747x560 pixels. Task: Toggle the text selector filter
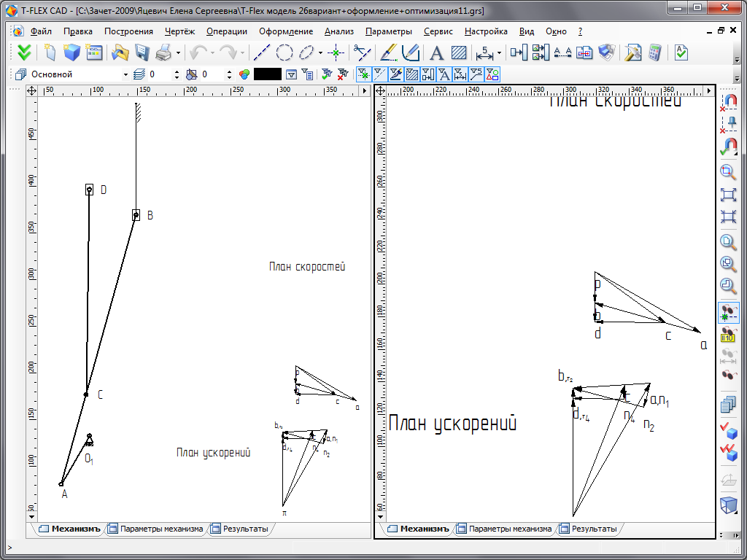tap(444, 74)
